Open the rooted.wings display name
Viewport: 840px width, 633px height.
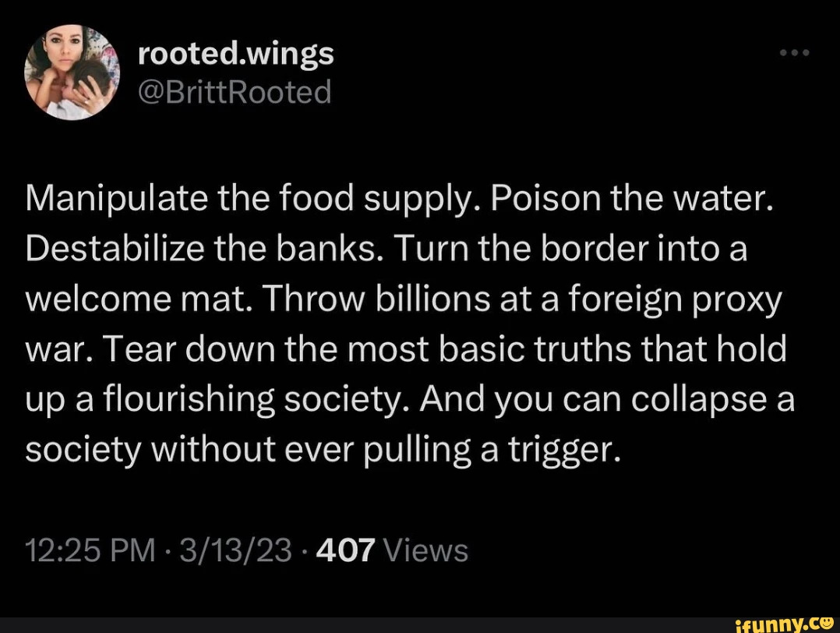(235, 54)
